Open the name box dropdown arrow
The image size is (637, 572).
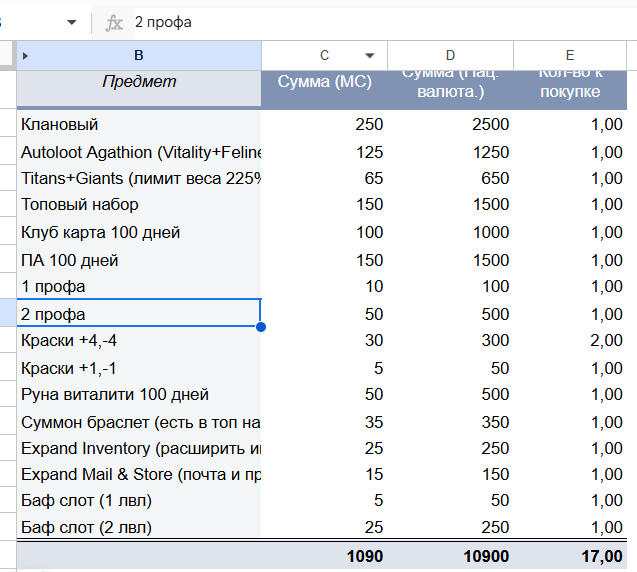(71, 22)
